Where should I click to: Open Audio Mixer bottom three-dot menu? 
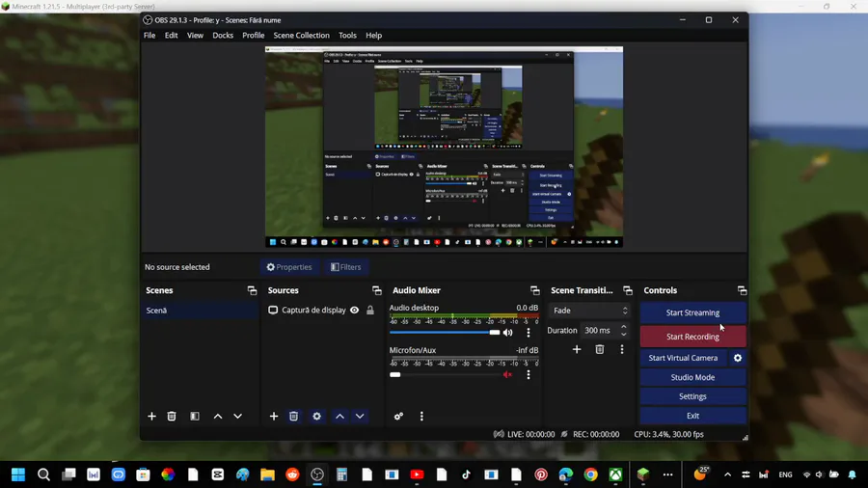coord(421,416)
